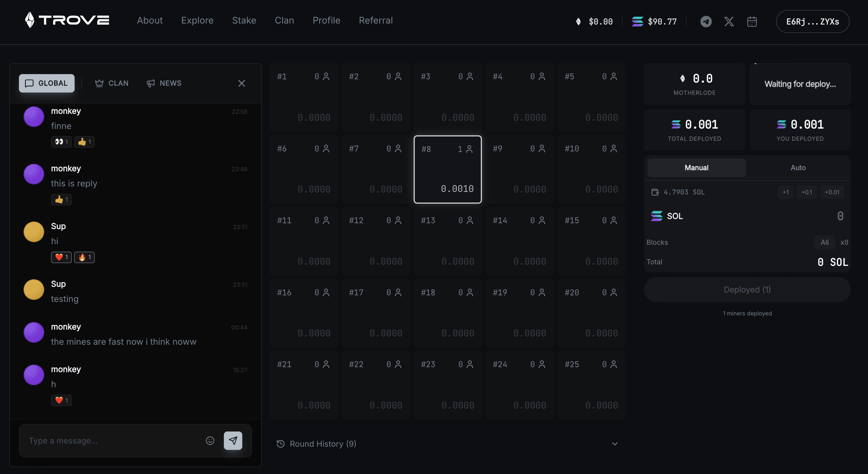
Task: Open the About page
Action: (x=150, y=20)
